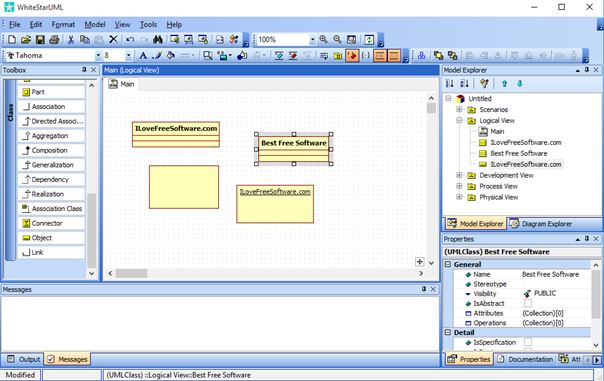The width and height of the screenshot is (604, 381).
Task: Open the File menu
Action: pos(15,24)
